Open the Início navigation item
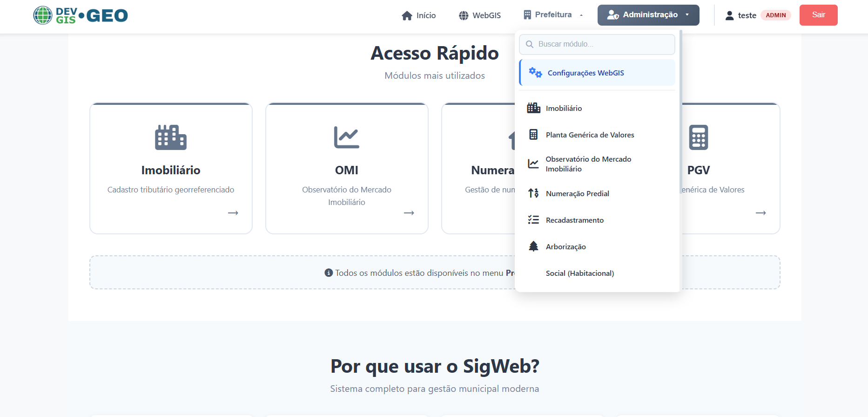This screenshot has height=417, width=868. tap(419, 15)
